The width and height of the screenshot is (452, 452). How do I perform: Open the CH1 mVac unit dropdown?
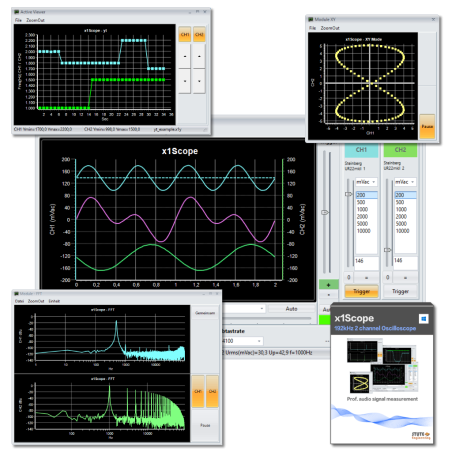(366, 182)
